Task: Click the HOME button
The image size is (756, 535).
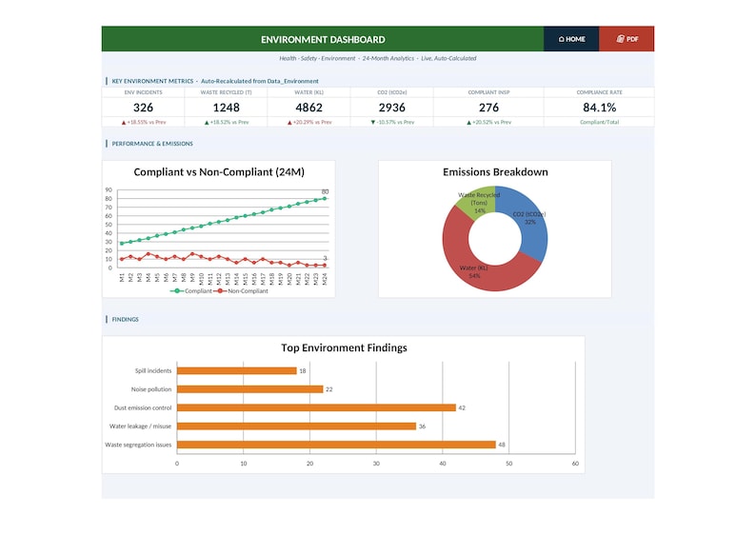Action: 571,39
